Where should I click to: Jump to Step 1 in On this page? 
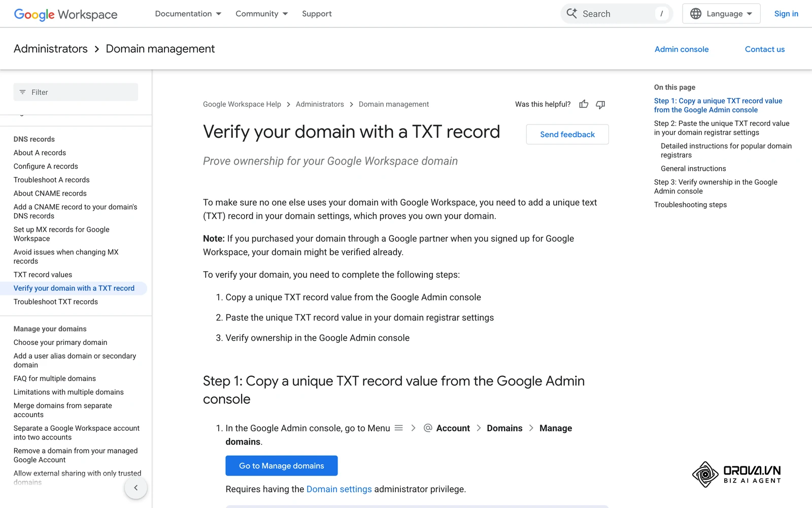[x=718, y=105]
